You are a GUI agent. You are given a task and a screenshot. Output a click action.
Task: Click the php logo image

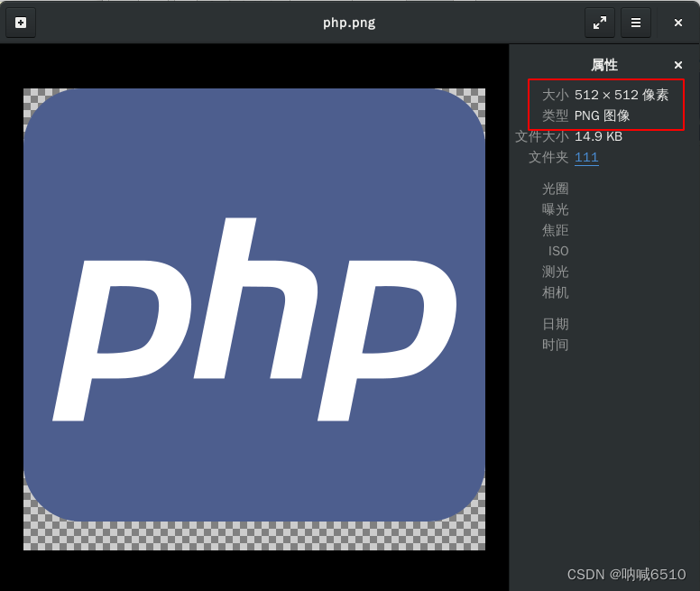click(254, 319)
